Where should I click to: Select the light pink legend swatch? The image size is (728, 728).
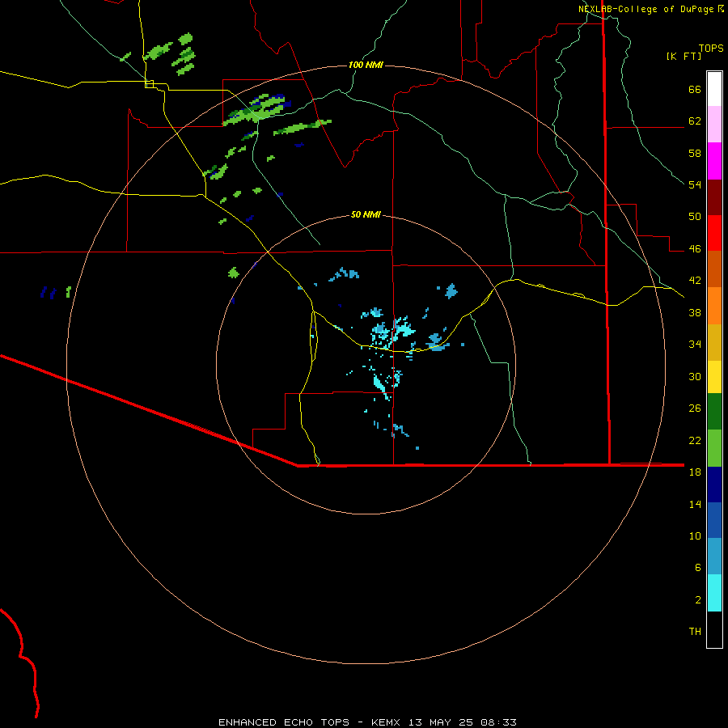[714, 124]
